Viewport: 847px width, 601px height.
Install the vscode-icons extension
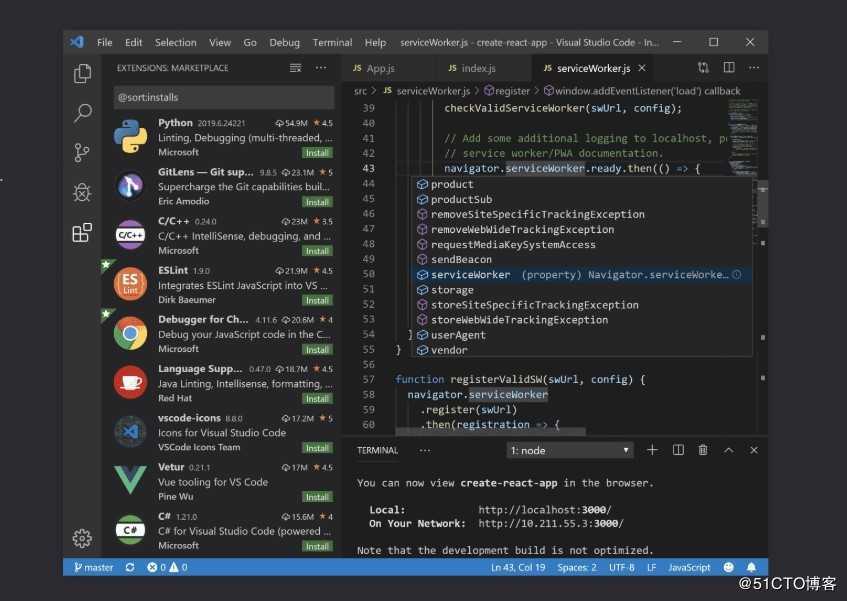click(317, 448)
